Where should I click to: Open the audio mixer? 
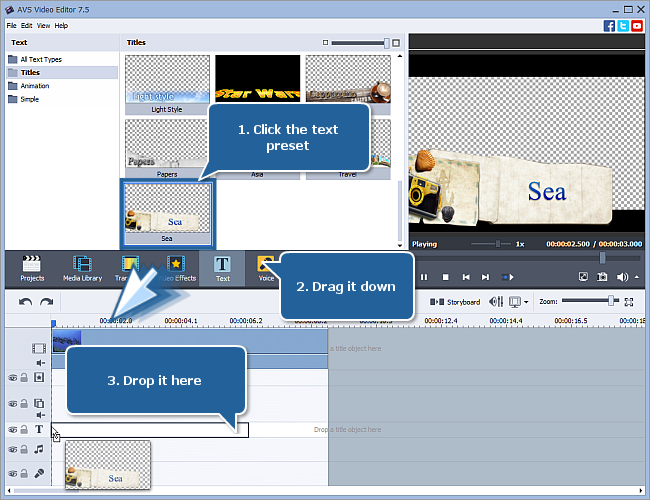point(496,301)
